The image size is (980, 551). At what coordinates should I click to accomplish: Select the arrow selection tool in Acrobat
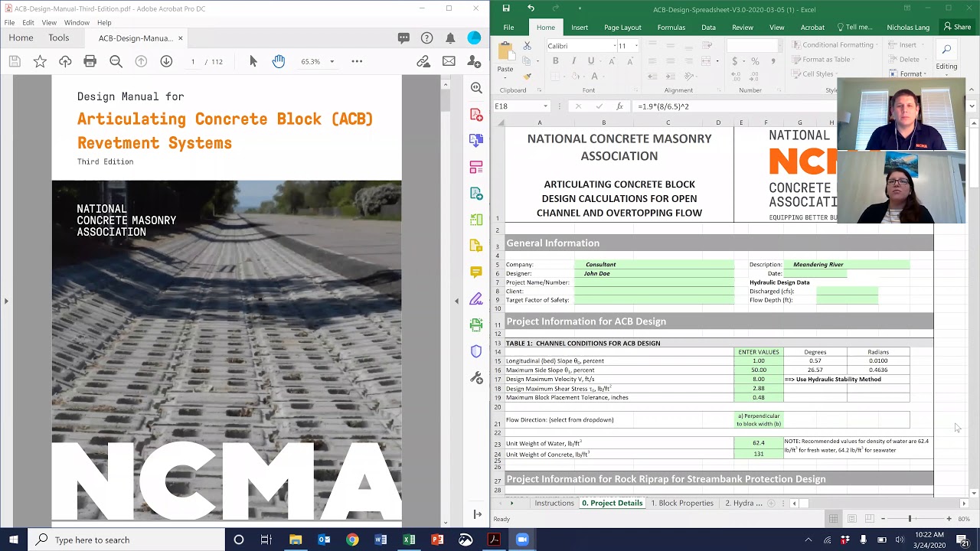pos(253,61)
